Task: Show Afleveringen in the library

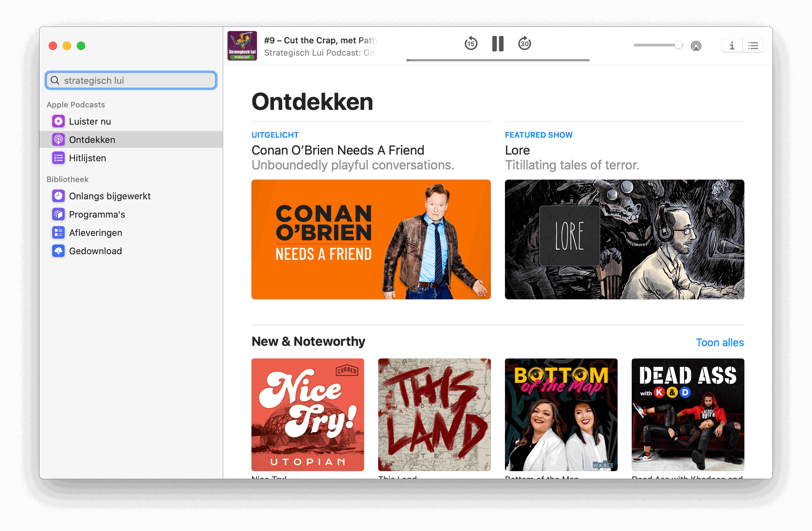Action: click(x=131, y=233)
